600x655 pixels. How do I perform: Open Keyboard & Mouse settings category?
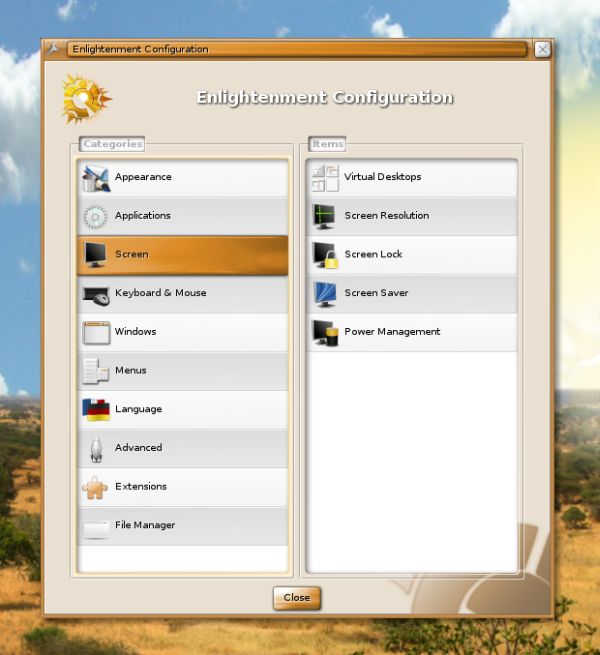pyautogui.click(x=183, y=294)
